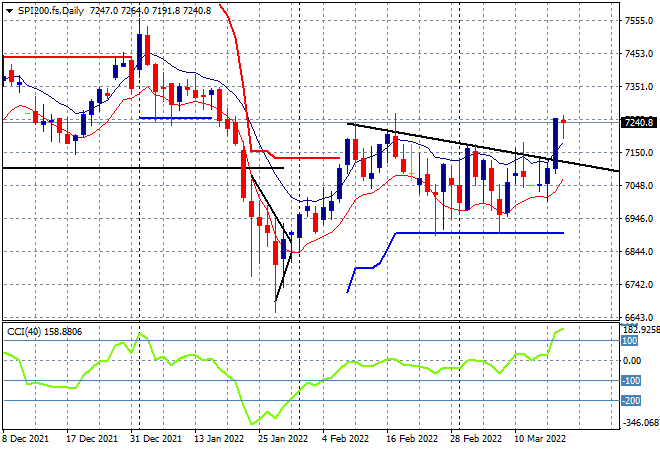This screenshot has height=450, width=660.
Task: Click the 7555.0 price axis label
Action: [x=637, y=20]
